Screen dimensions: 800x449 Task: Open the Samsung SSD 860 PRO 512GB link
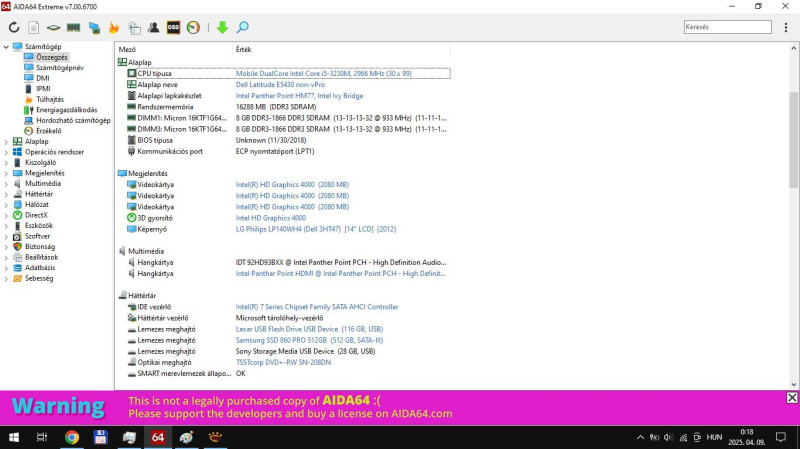(x=309, y=340)
